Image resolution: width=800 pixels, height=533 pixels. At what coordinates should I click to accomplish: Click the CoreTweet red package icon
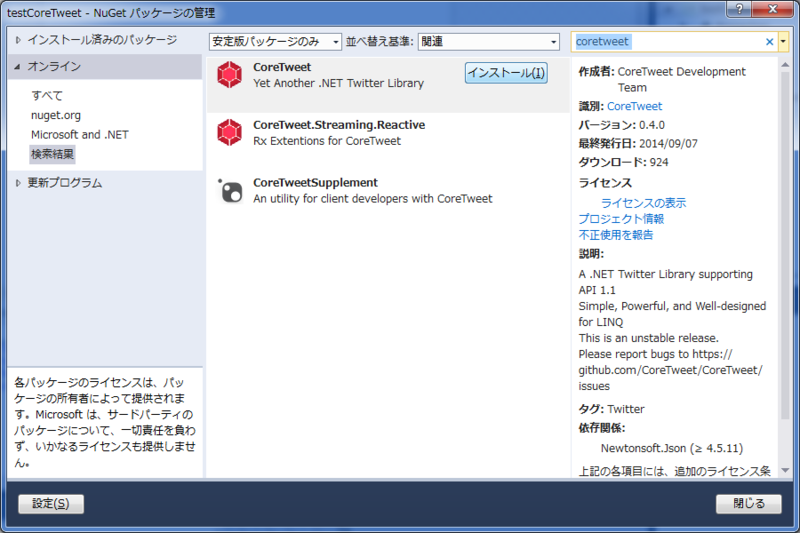(230, 74)
